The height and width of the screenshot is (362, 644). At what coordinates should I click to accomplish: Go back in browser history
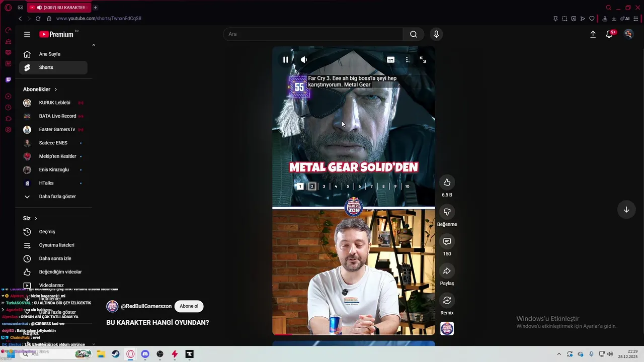pyautogui.click(x=20, y=19)
